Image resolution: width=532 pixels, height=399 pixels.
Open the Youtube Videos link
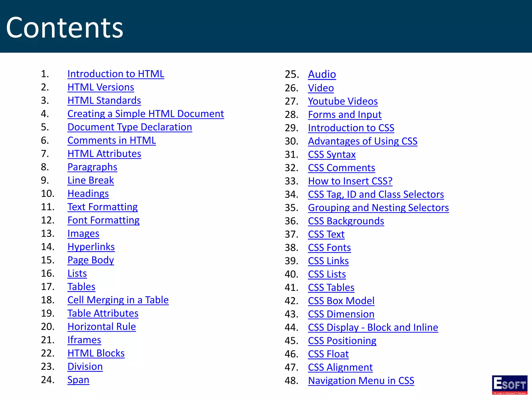point(343,101)
